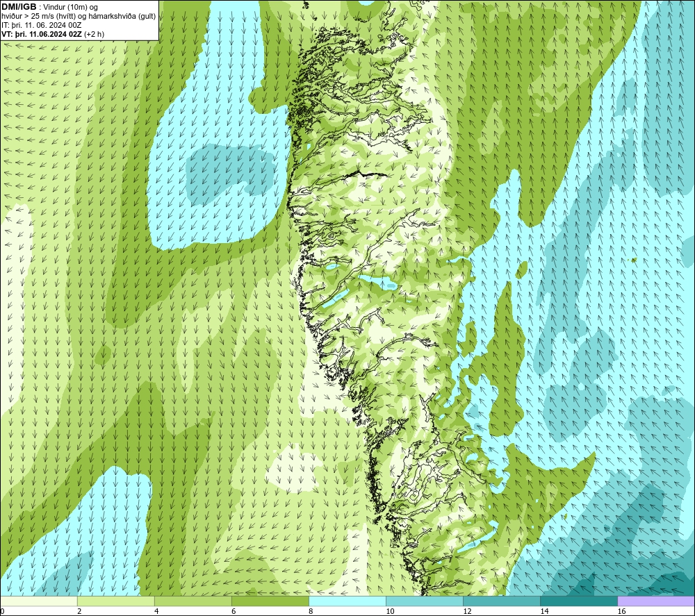This screenshot has width=695, height=616.
Task: Click the teal 12–14 legend swatch
Action: pyautogui.click(x=502, y=601)
